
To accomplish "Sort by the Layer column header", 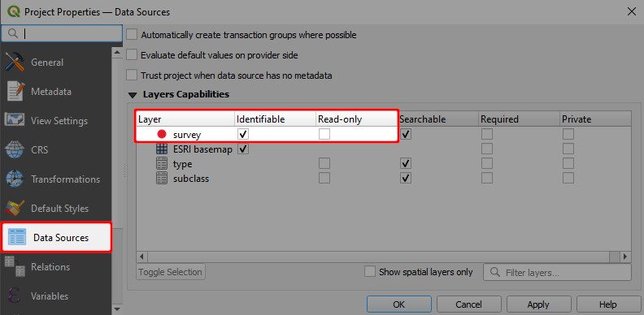I will 185,119.
